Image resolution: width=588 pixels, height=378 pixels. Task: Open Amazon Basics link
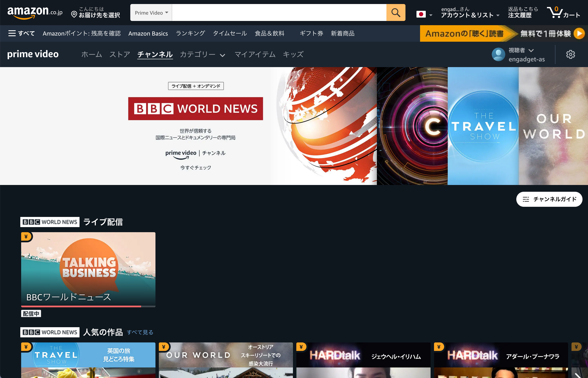click(x=148, y=33)
